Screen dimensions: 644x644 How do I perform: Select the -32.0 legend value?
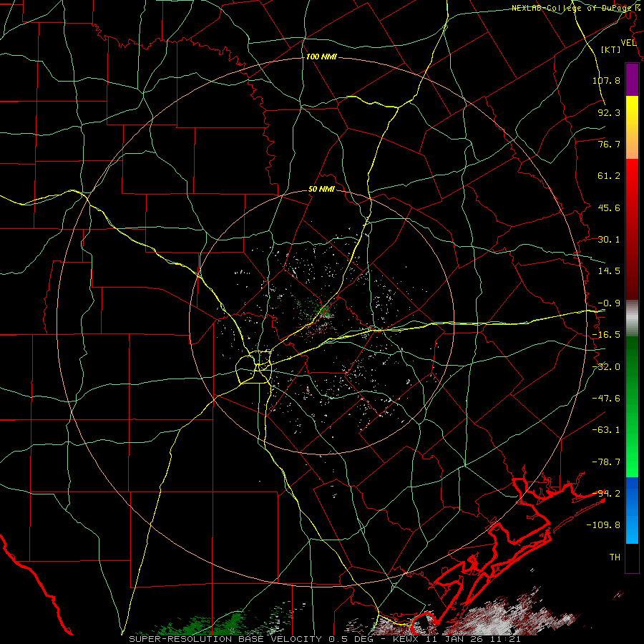(x=606, y=367)
